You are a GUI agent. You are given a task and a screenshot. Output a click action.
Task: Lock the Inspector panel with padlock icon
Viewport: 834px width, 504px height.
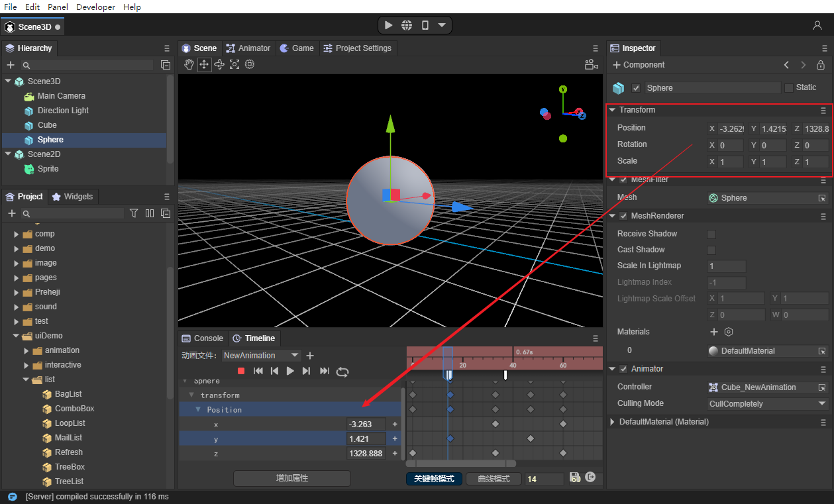821,65
